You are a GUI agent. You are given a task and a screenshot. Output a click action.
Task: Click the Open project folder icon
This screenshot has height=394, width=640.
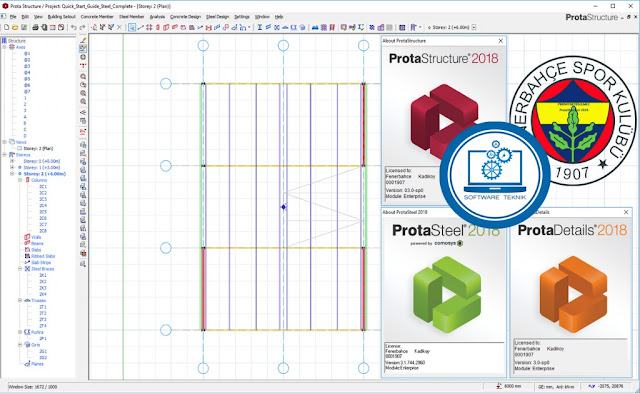click(15, 27)
